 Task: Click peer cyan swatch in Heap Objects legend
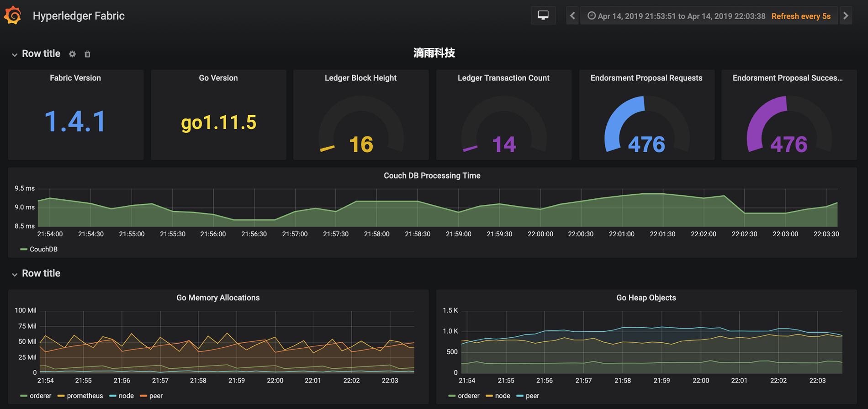point(520,396)
